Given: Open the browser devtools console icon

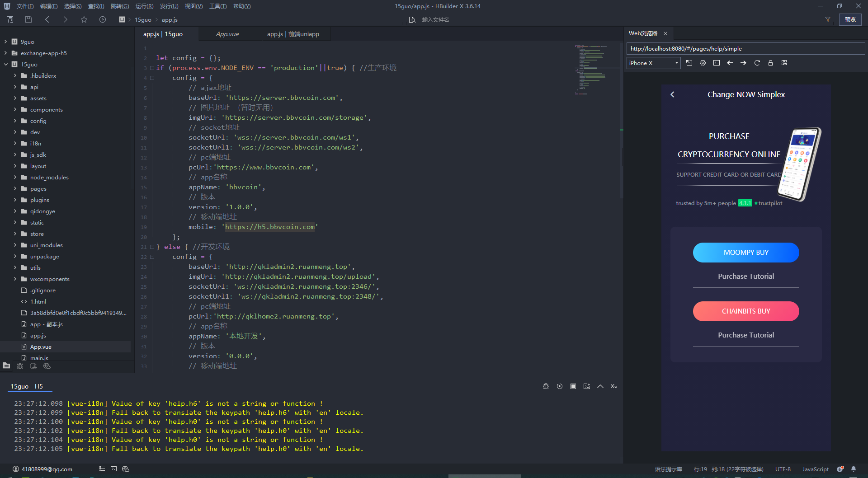Looking at the screenshot, I should [x=717, y=63].
